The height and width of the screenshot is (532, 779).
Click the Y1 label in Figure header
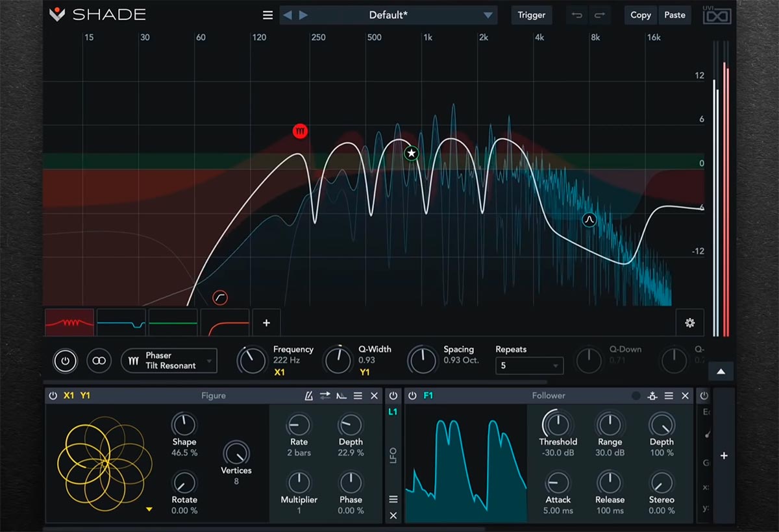pyautogui.click(x=86, y=396)
